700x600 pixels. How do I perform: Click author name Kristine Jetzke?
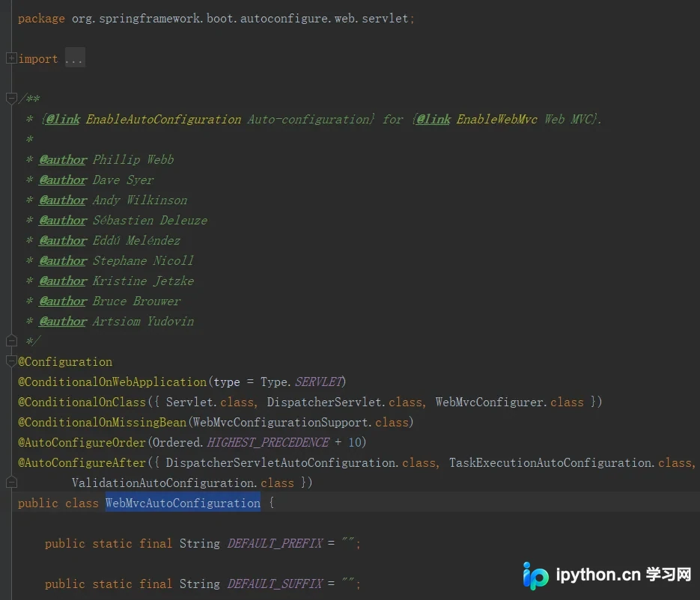click(143, 281)
